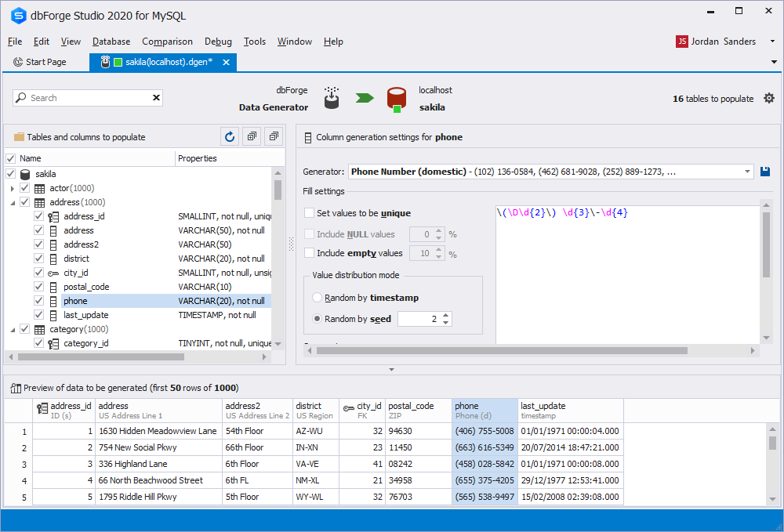Viewport: 784px width, 532px height.
Task: Collapse the category table node
Action: click(13, 329)
